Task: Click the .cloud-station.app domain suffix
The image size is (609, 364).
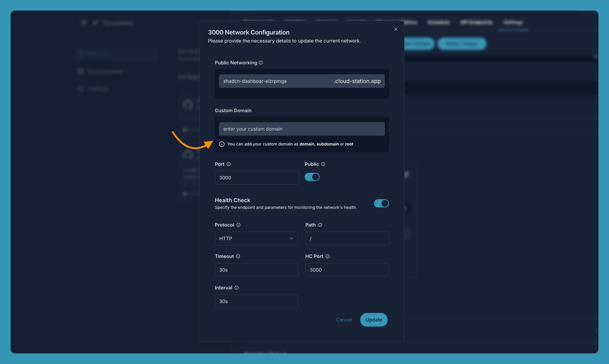Action: 357,81
